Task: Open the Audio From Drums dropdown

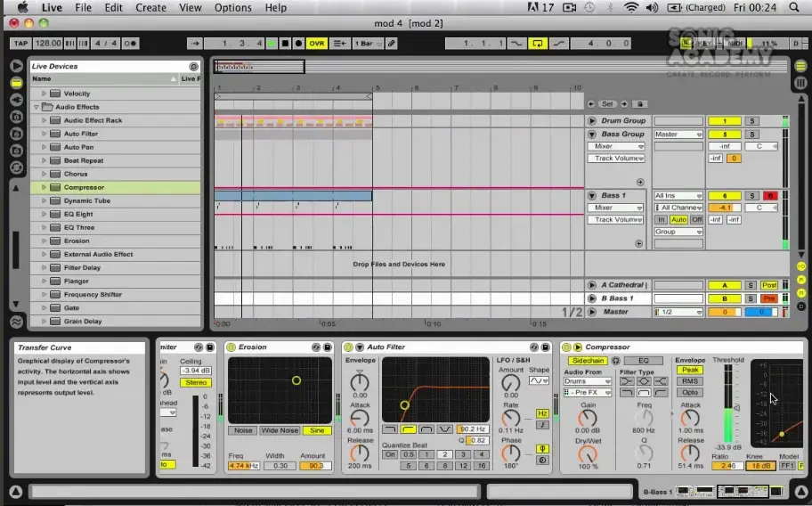Action: click(588, 381)
